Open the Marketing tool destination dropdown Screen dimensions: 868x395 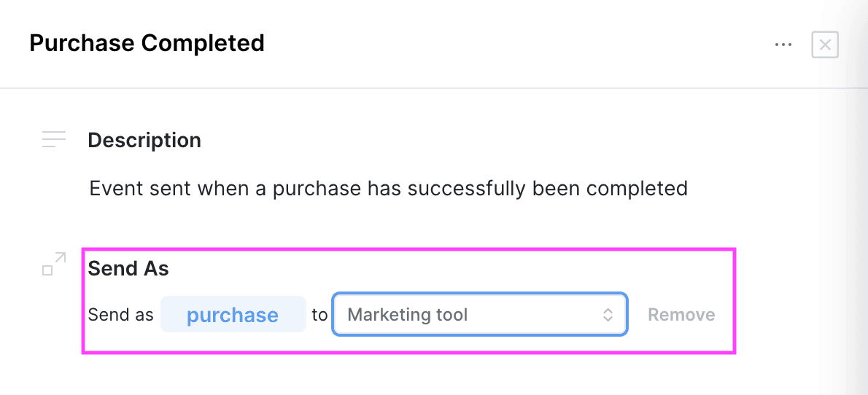(479, 315)
